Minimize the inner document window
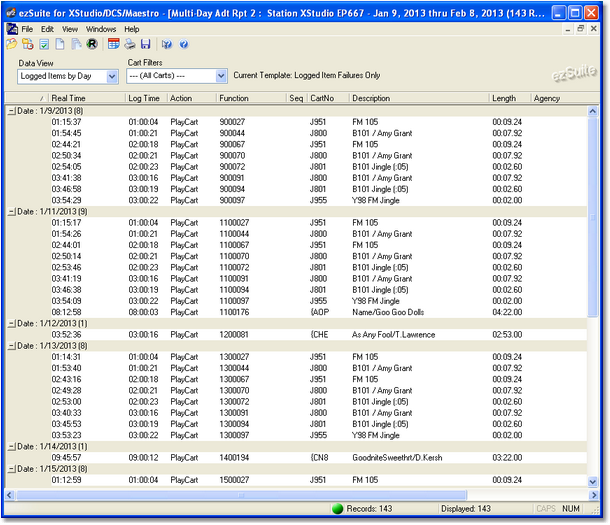 point(568,29)
